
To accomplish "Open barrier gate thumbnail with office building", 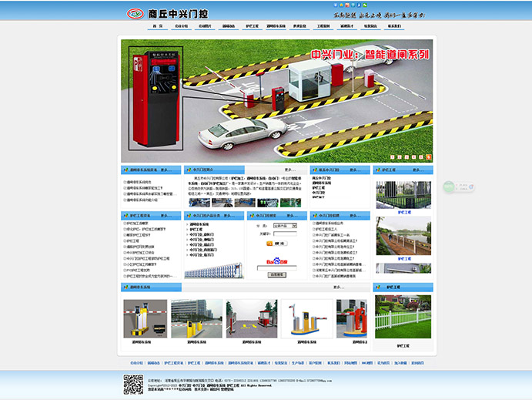I will coord(197,318).
